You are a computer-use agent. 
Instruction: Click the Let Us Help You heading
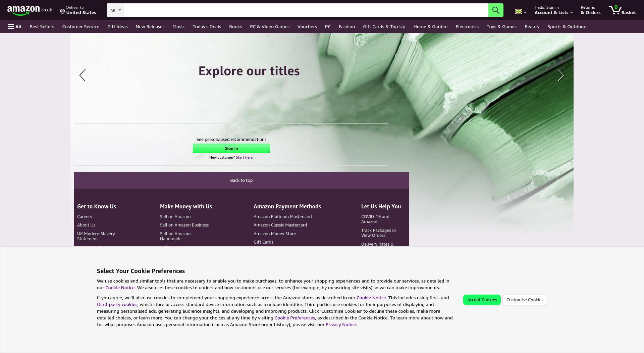click(x=381, y=206)
